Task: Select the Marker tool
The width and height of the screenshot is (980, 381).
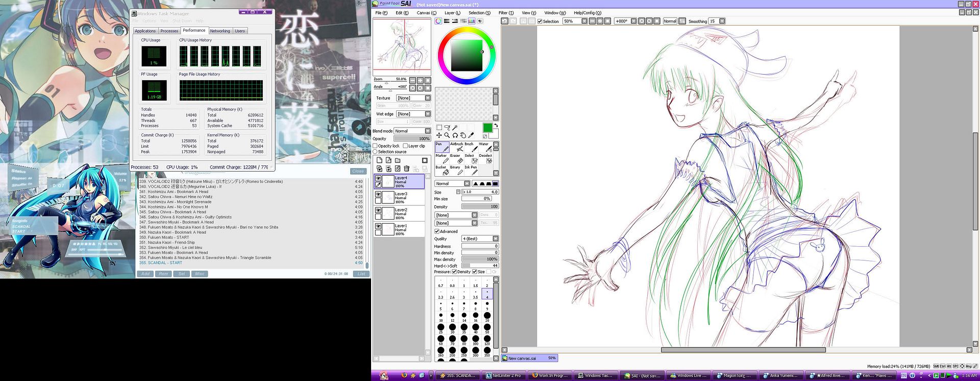Action: (442, 159)
